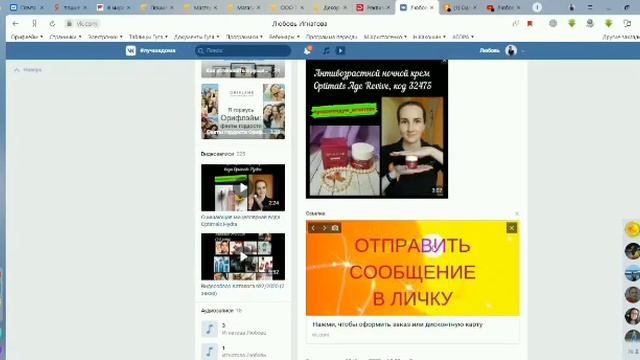Viewport: 640px width, 360px height.
Task: Switch to the last browser tab with red icon
Action: 504,8
